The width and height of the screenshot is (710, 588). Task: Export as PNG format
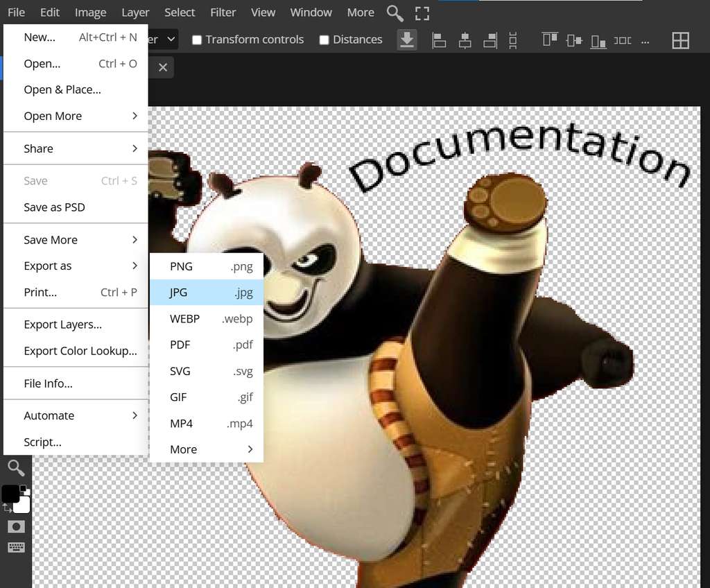[207, 266]
